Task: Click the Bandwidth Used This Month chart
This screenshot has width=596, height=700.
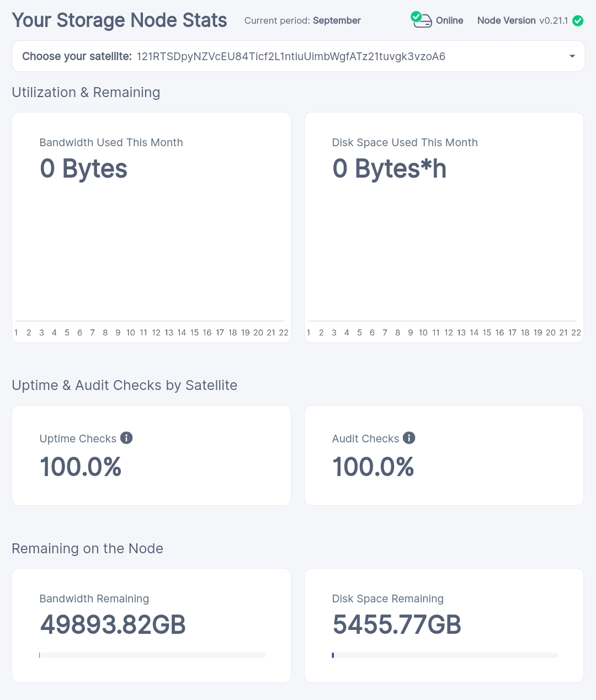Action: [150, 254]
